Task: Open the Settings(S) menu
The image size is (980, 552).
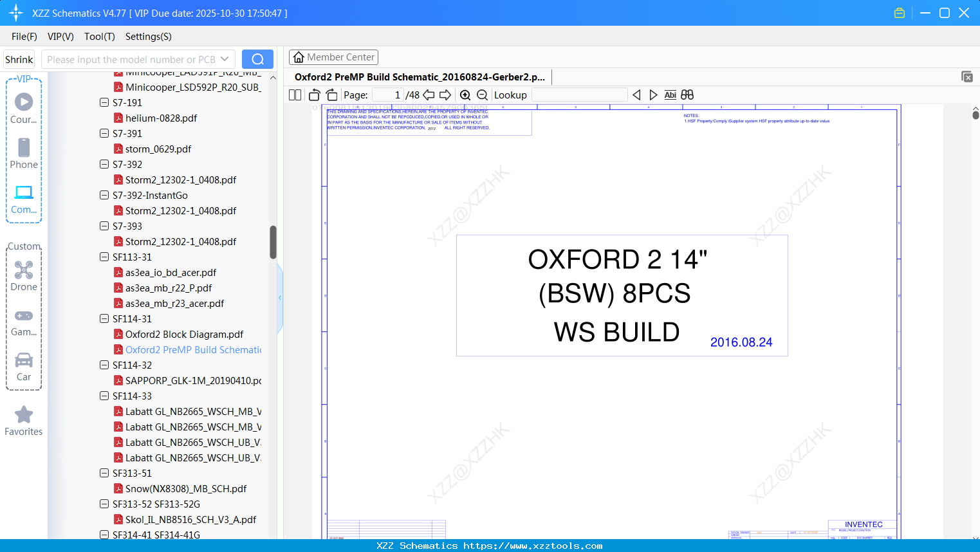Action: (x=149, y=37)
